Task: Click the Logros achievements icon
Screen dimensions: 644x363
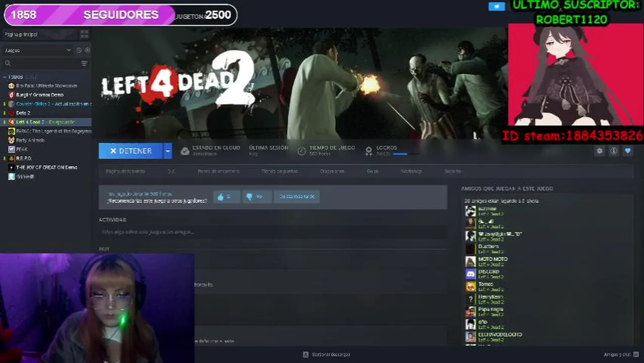Action: [x=368, y=151]
